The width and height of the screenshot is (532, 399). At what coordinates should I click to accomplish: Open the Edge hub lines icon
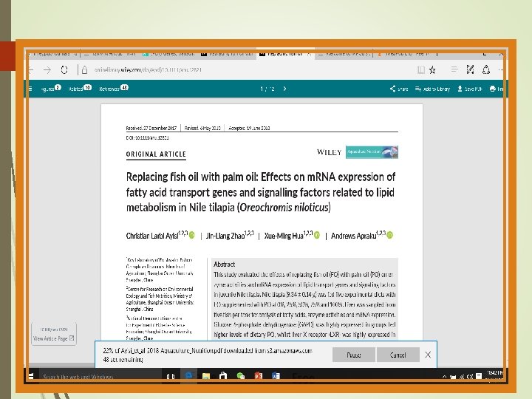[454, 69]
